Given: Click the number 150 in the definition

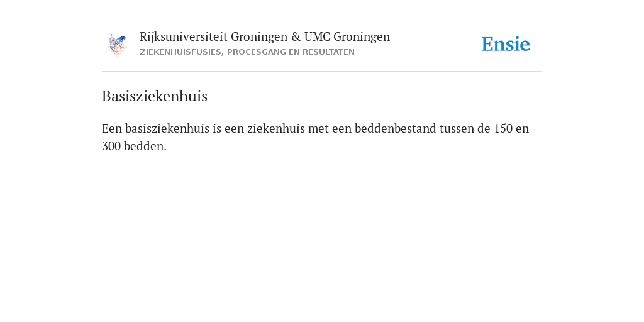Looking at the screenshot, I should (503, 128).
